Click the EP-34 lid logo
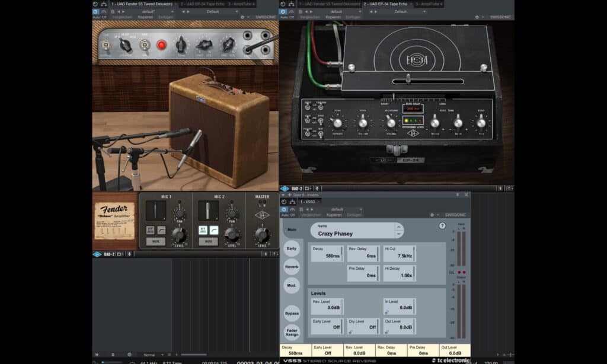The image size is (607, 364). 417,60
